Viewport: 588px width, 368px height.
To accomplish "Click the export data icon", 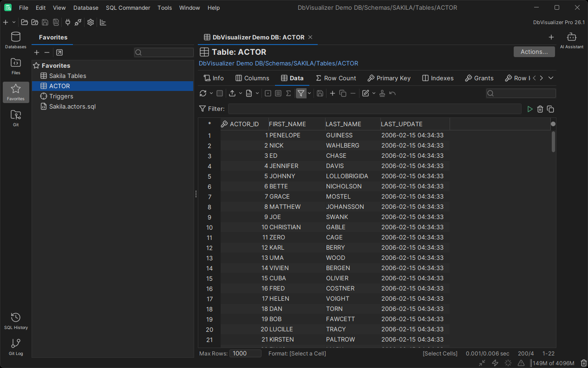I will coord(233,93).
